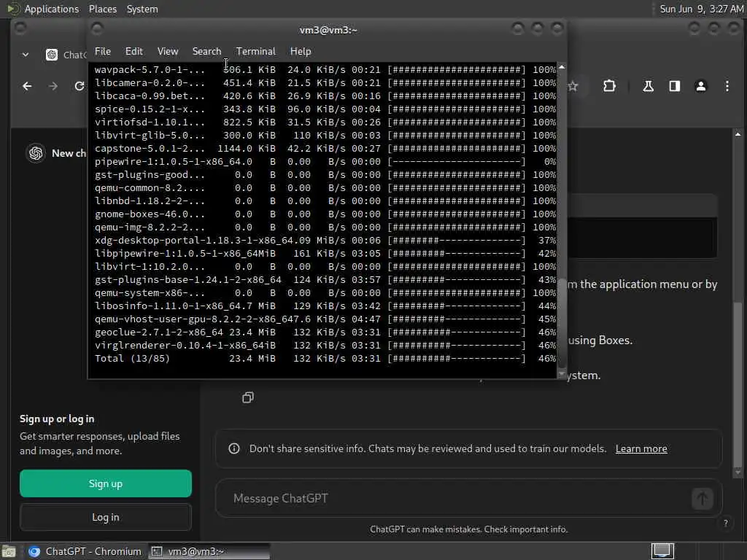Start a New chat in ChatGPT
This screenshot has height=560, width=747.
(69, 153)
